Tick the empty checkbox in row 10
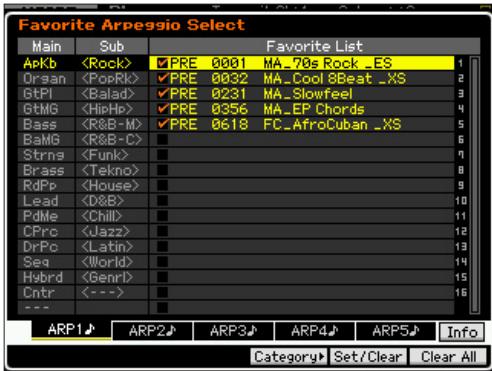The height and width of the screenshot is (371, 492). click(x=163, y=201)
